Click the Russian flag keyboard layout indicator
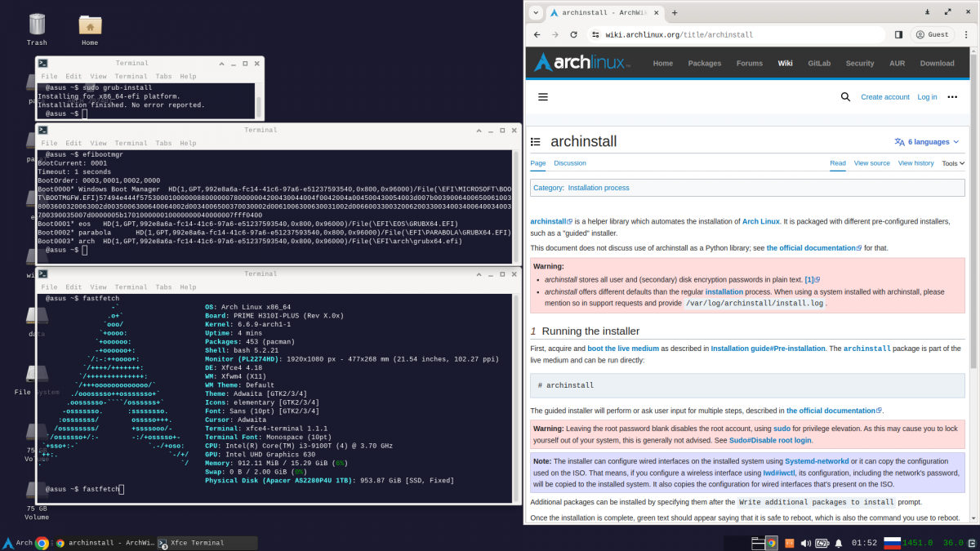Viewport: 980px width, 551px height. [x=893, y=543]
